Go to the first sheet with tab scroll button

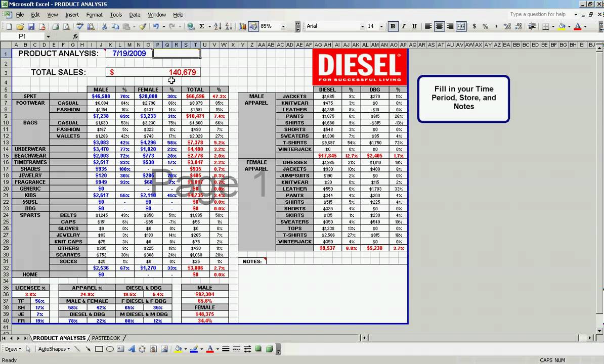click(4, 338)
